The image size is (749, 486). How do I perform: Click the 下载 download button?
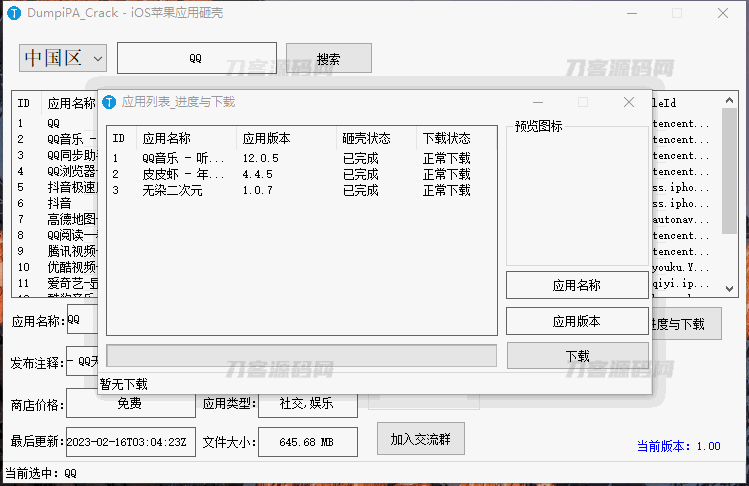577,356
